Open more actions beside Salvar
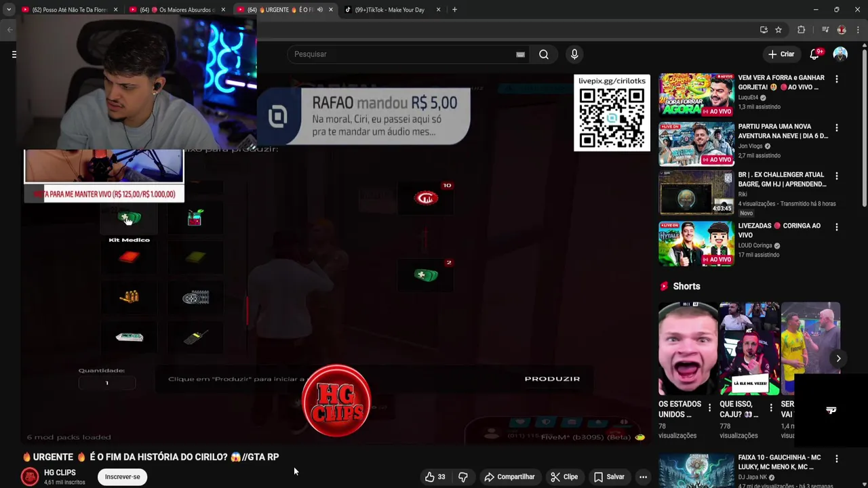This screenshot has height=488, width=868. 643,476
